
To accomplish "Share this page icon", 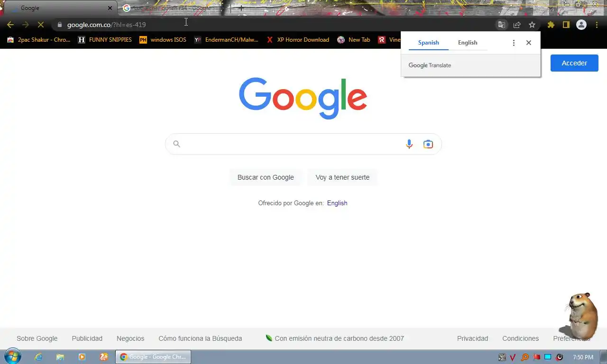I will (x=517, y=25).
